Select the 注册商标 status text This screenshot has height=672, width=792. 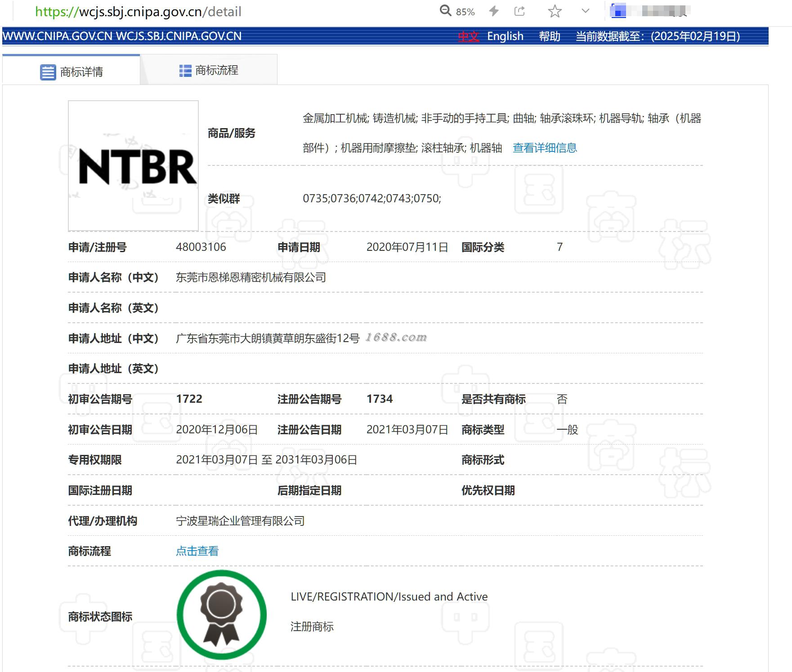pos(312,627)
